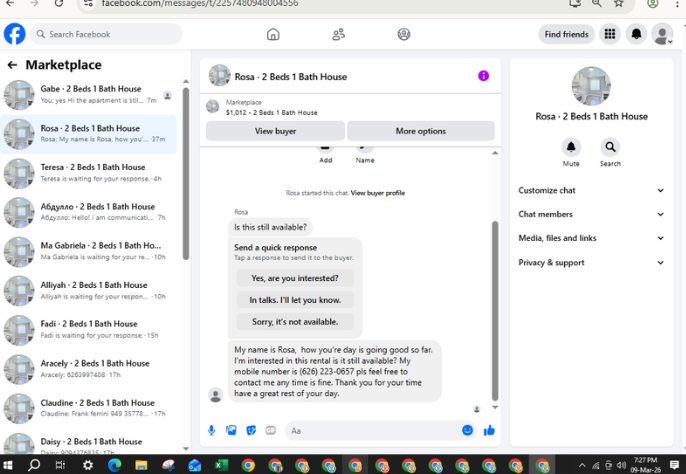The image size is (686, 474).
Task: Click the chat messages scrollbar
Action: pos(495,311)
